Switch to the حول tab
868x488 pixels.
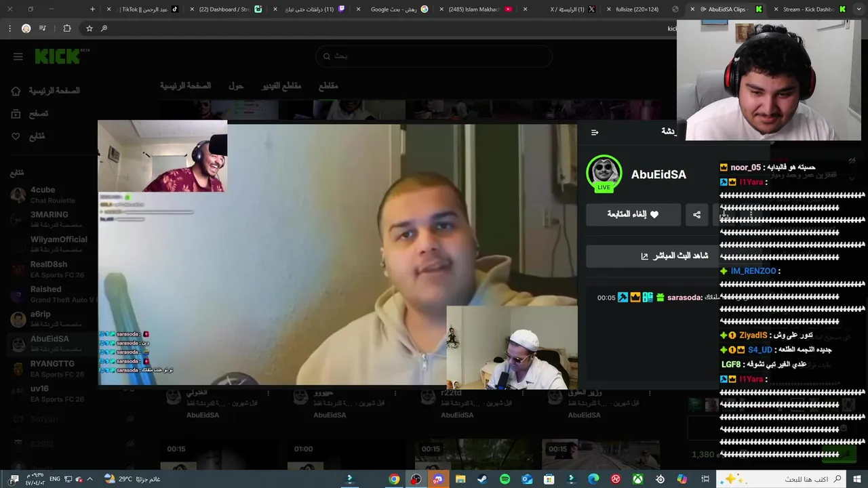(235, 86)
